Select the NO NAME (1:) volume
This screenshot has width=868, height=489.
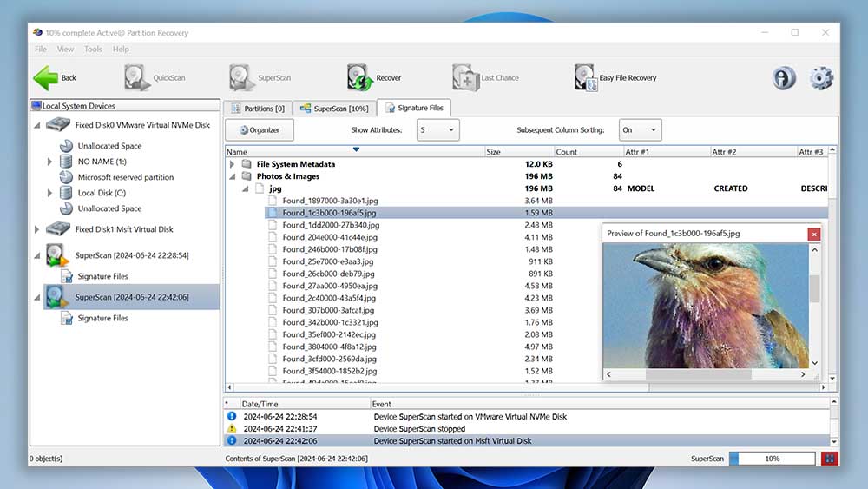tap(102, 162)
